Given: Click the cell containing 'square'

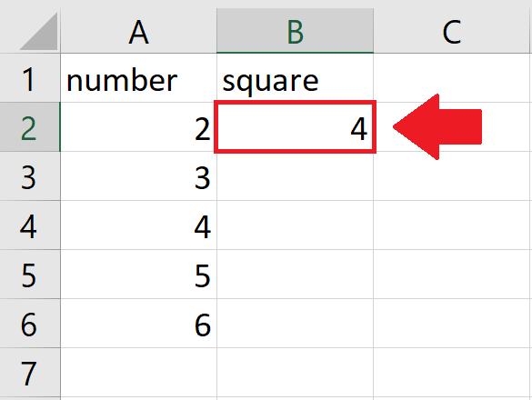Looking at the screenshot, I should [x=296, y=77].
